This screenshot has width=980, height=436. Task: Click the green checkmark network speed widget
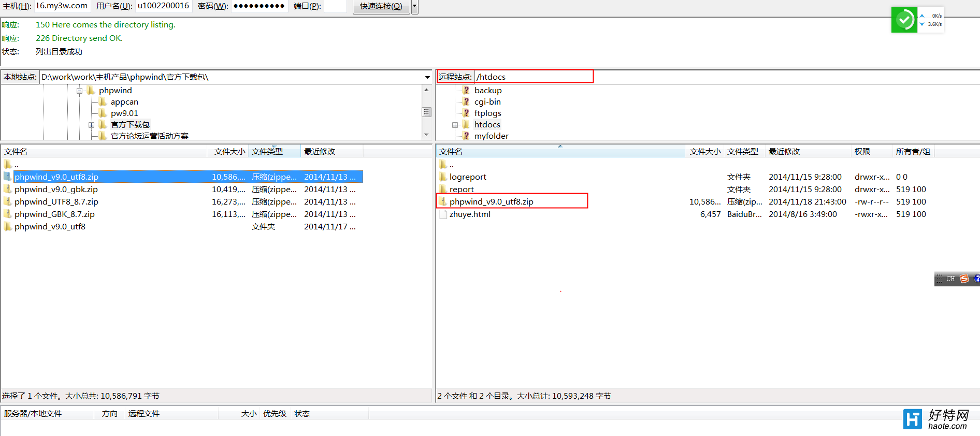coord(904,20)
